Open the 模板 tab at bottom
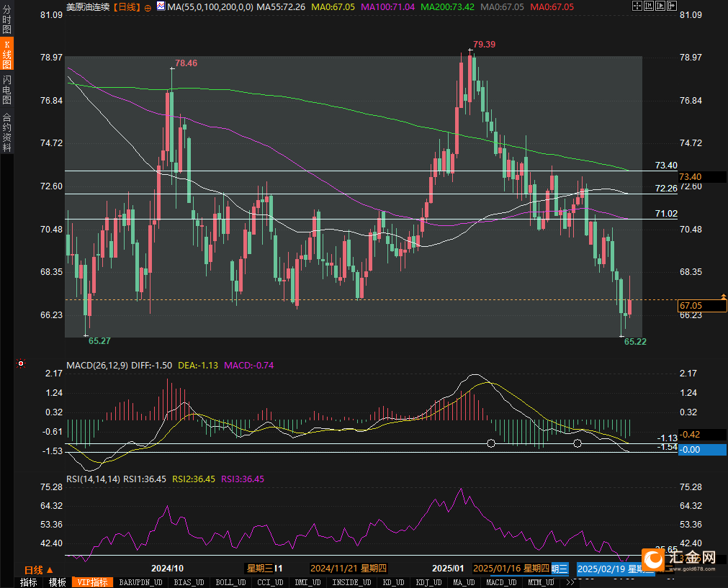728x588 pixels. (57, 582)
